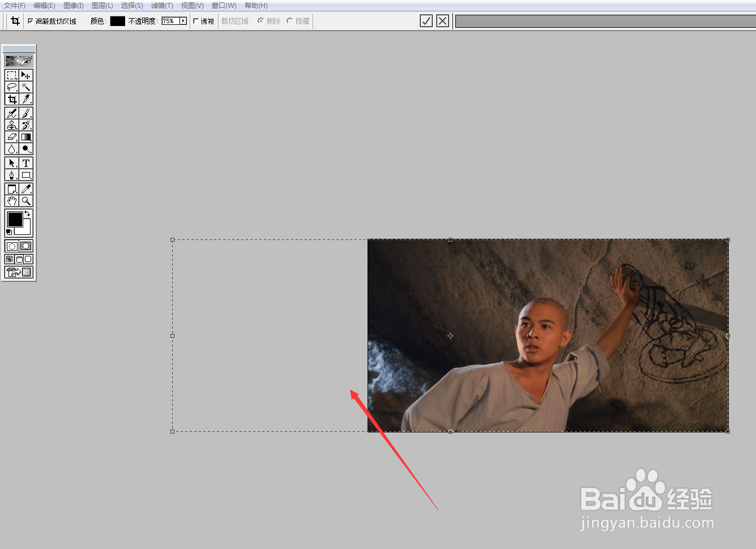Click the crop box bottom-left corner handle
Viewport: 756px width, 549px height.
(x=173, y=431)
